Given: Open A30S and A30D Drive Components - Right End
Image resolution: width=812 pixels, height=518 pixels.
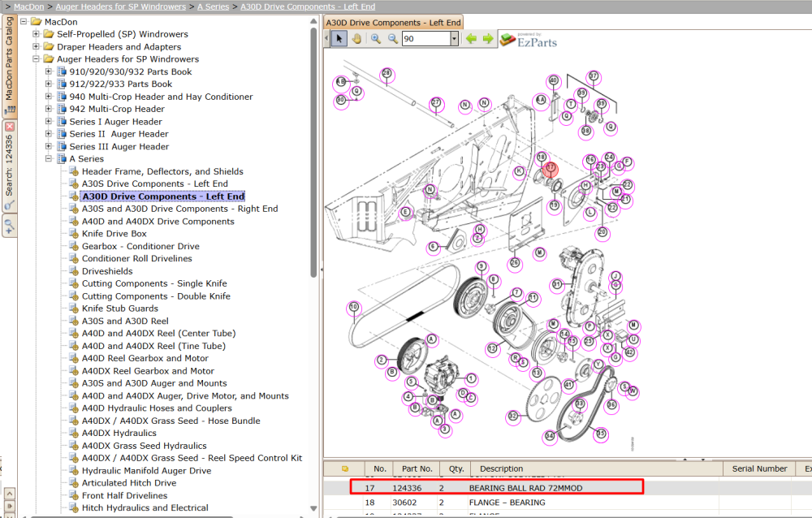Looking at the screenshot, I should point(179,209).
